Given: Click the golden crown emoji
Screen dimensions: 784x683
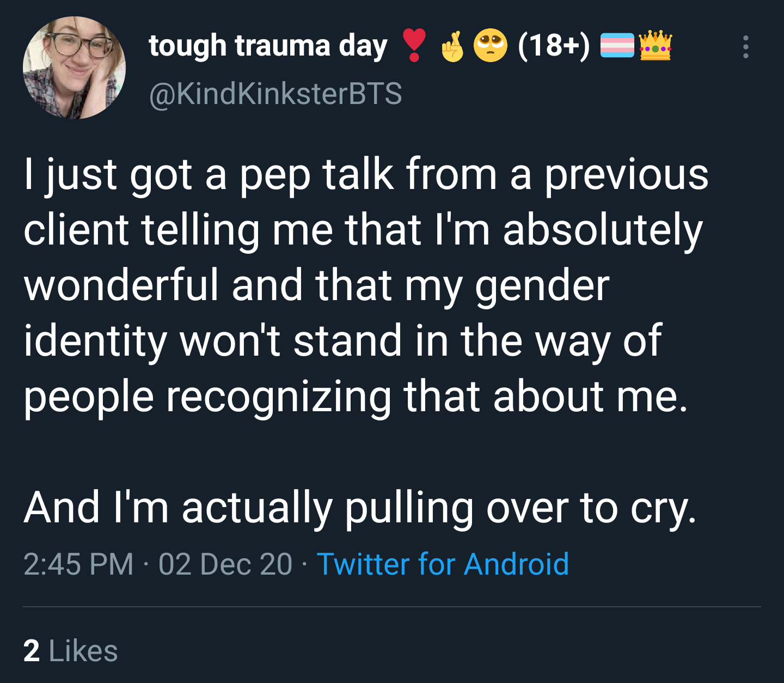Looking at the screenshot, I should tap(656, 45).
